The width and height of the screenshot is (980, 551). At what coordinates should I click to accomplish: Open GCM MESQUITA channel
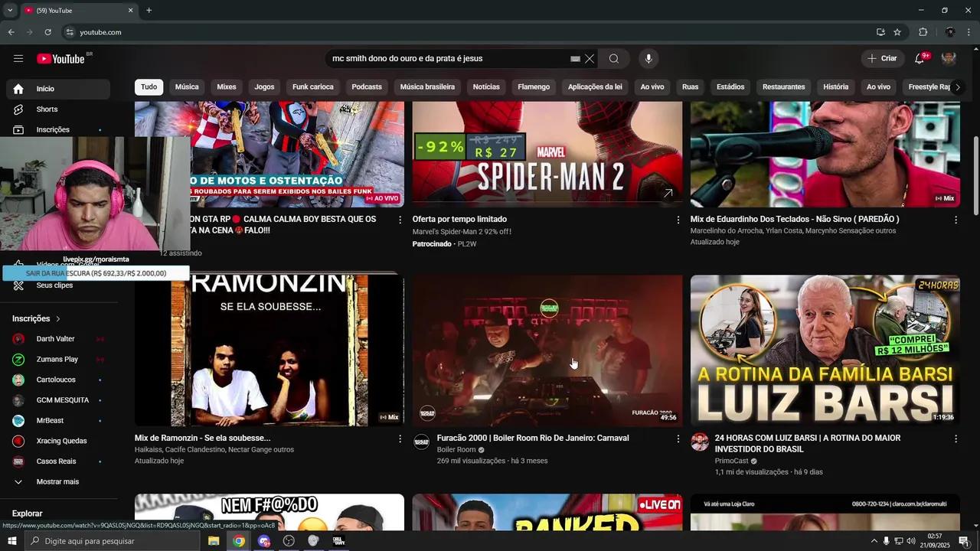(x=58, y=400)
